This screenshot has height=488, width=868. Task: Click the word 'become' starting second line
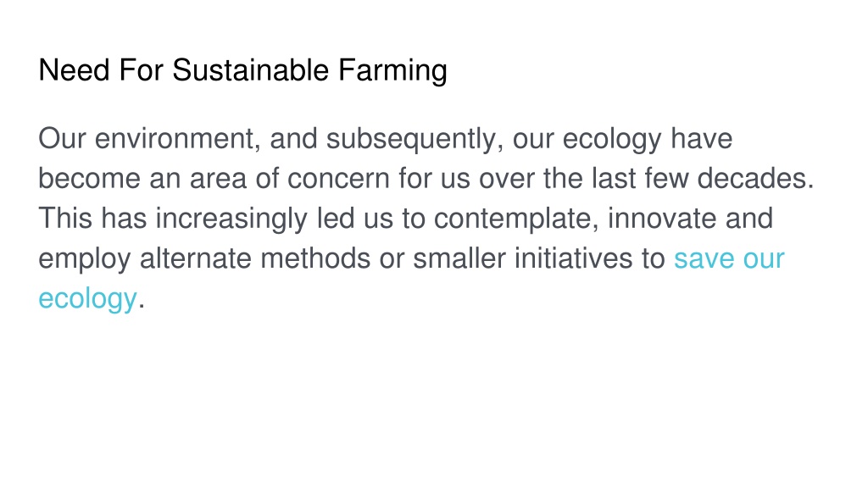tap(89, 179)
